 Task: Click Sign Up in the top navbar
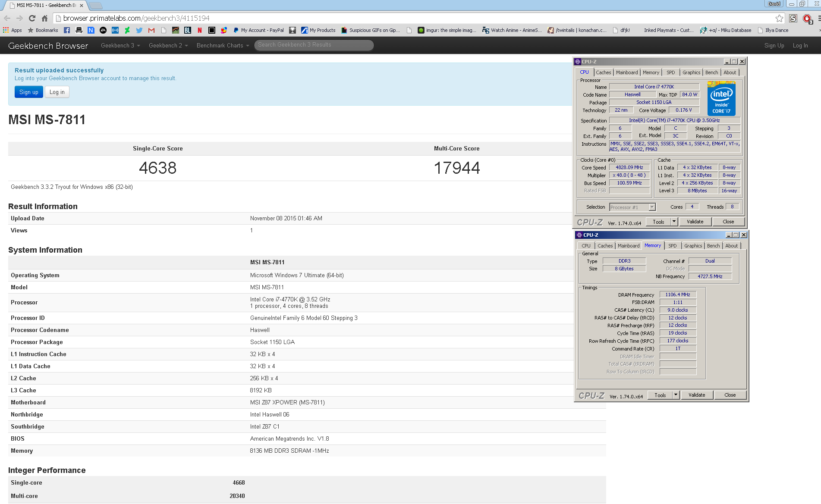coord(774,45)
